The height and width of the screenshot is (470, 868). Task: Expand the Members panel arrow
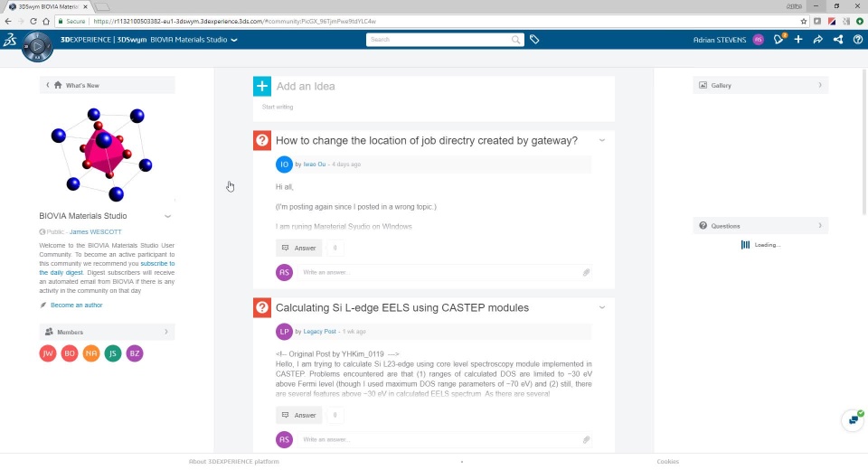point(166,332)
